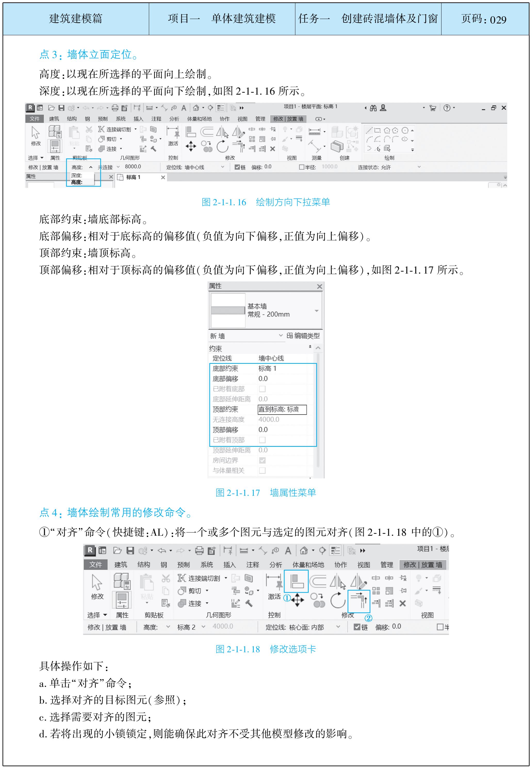Select the Rotate tool in Figure 2-1-1.18 ribbon

338,600
